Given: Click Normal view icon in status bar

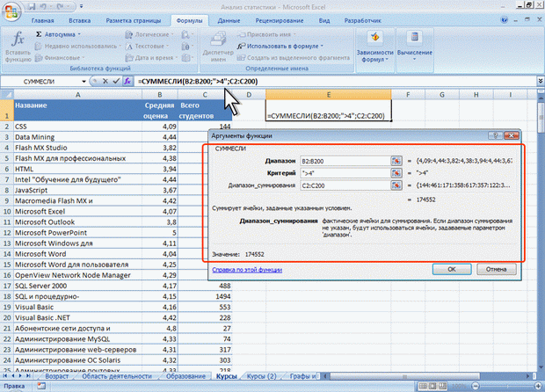Looking at the screenshot, I should point(423,386).
